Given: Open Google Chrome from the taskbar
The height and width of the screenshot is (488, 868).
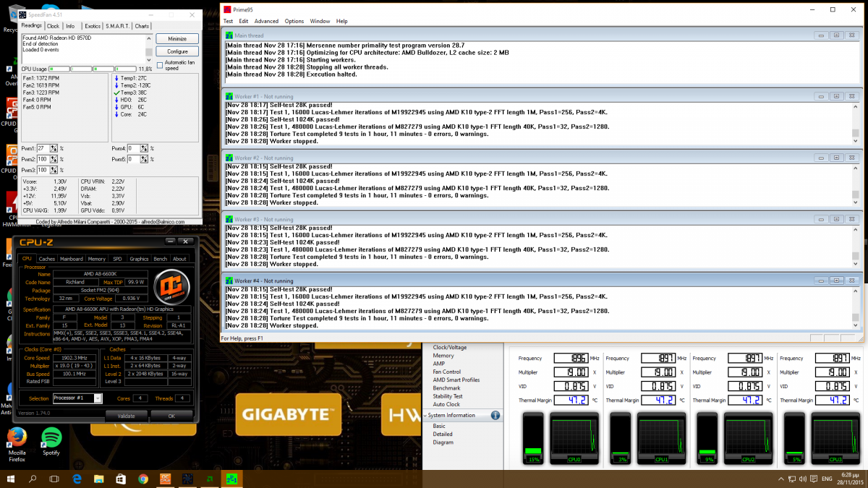Looking at the screenshot, I should 143,479.
